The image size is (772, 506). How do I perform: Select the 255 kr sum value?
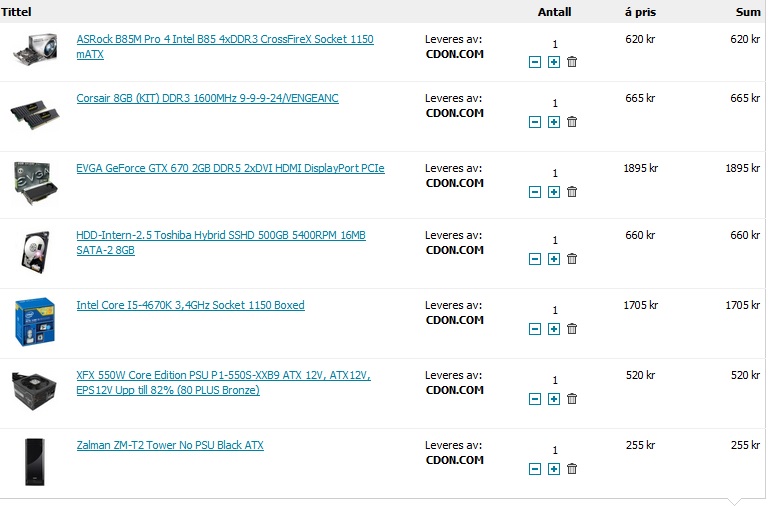click(745, 445)
